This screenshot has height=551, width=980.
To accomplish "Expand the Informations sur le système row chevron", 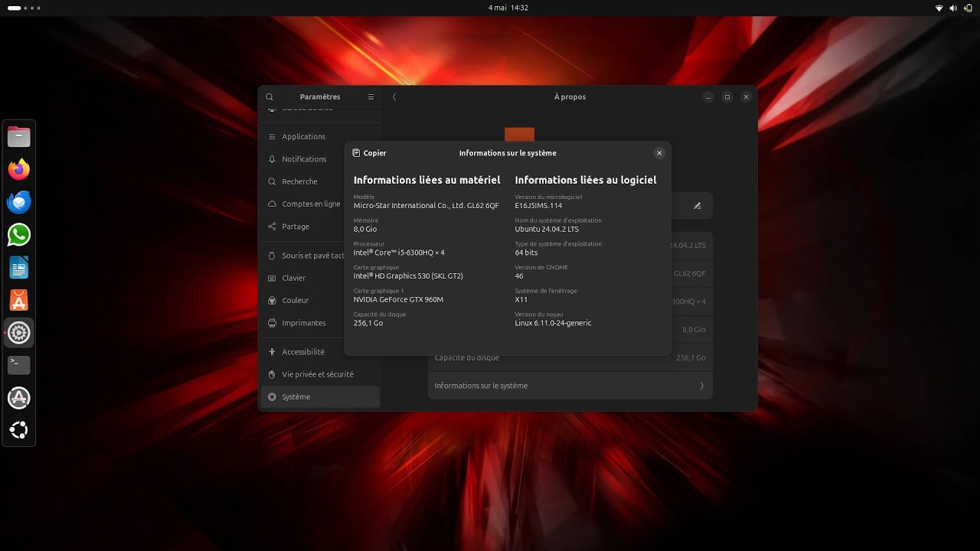I will pos(701,386).
